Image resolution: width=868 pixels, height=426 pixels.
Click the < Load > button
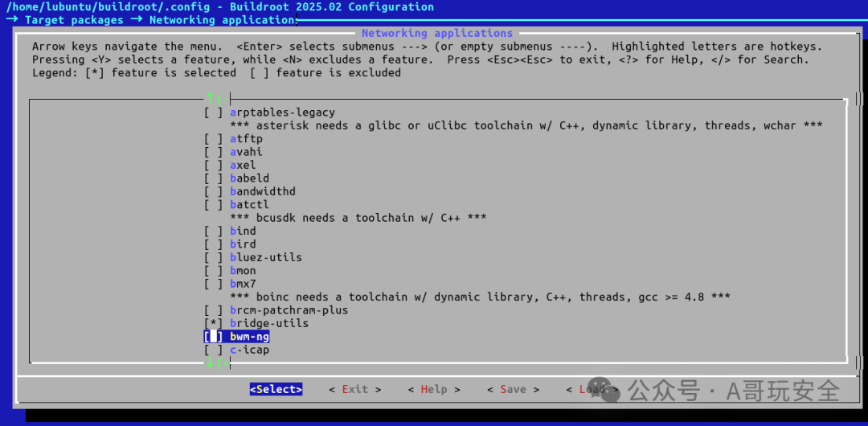(x=592, y=390)
